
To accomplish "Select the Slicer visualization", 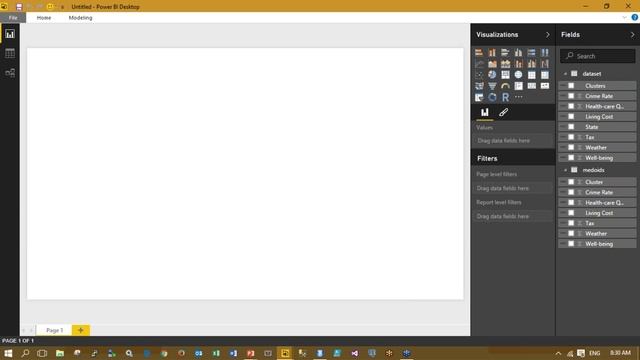I will pyautogui.click(x=479, y=97).
